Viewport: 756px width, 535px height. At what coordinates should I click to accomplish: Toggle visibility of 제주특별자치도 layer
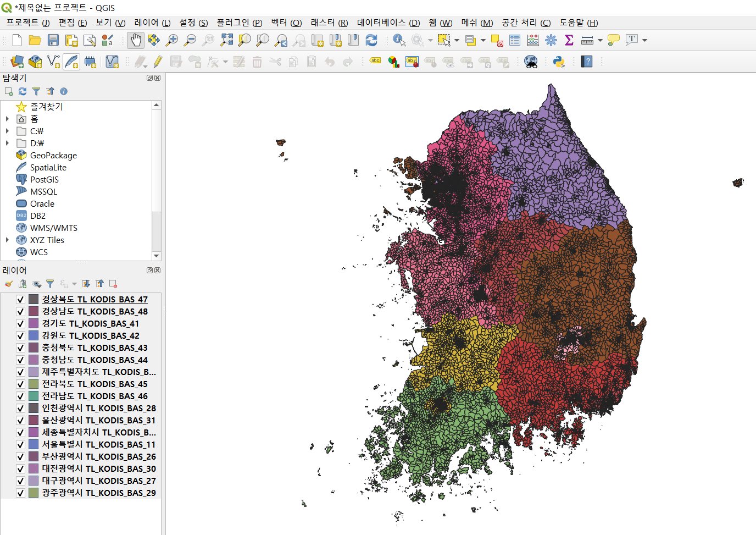coord(20,372)
